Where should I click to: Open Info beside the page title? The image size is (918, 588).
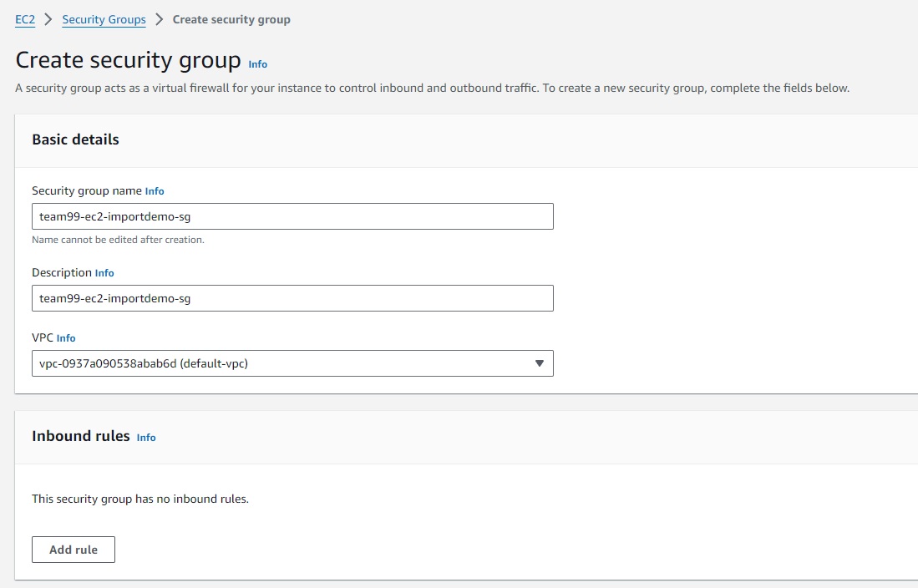pos(258,64)
